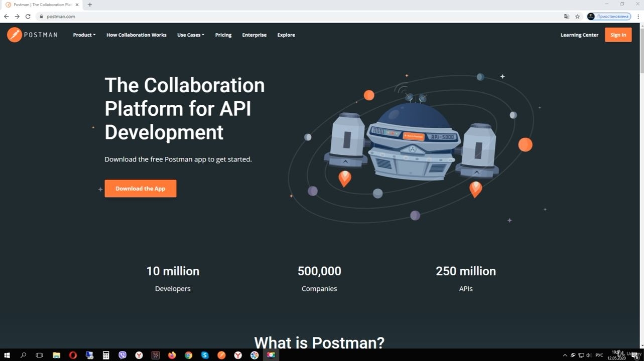Switch to Google Chrome in the taskbar
644x361 pixels.
pyautogui.click(x=188, y=355)
